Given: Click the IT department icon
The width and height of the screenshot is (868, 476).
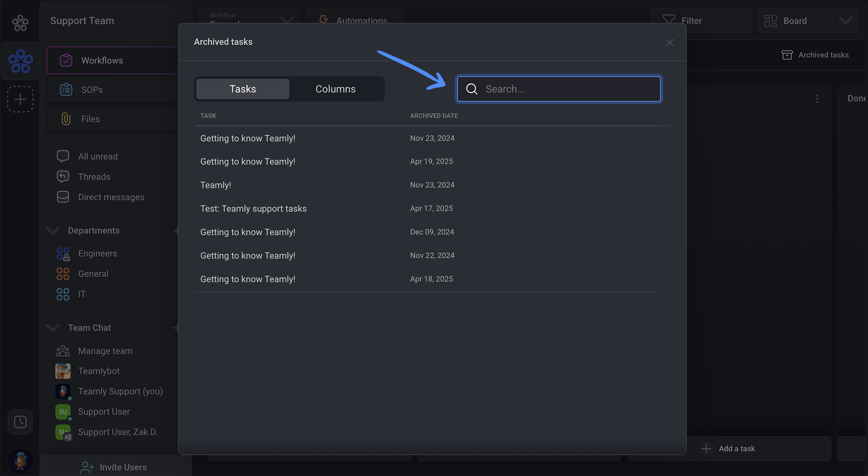Looking at the screenshot, I should point(63,294).
